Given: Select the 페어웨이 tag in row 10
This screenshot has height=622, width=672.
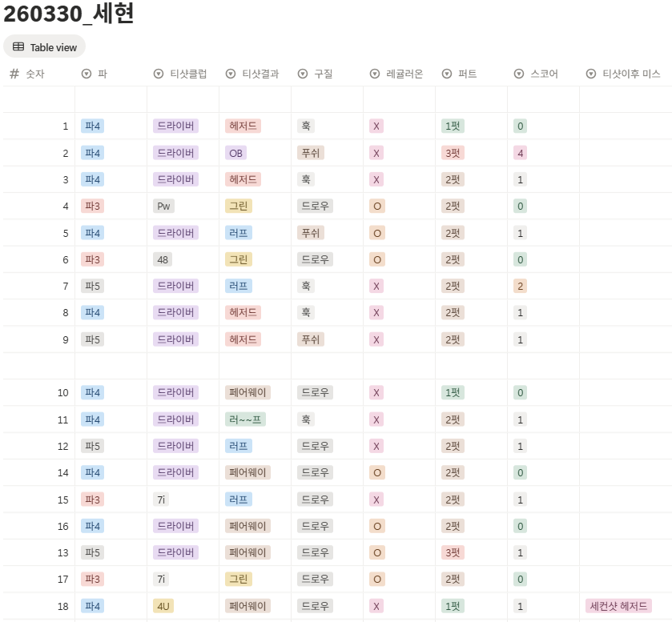Looking at the screenshot, I should point(247,393).
